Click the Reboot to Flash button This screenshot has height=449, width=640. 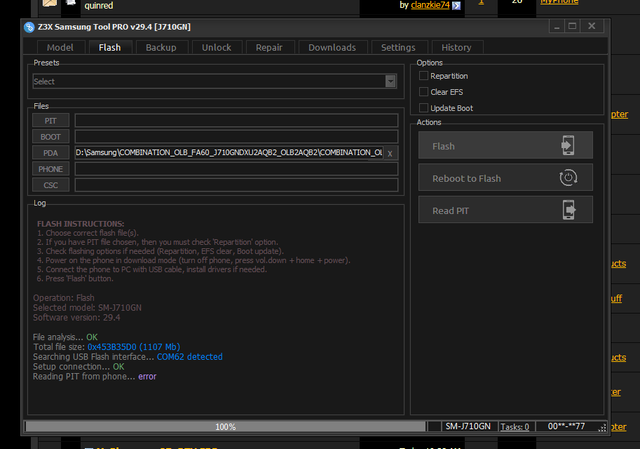pos(505,178)
